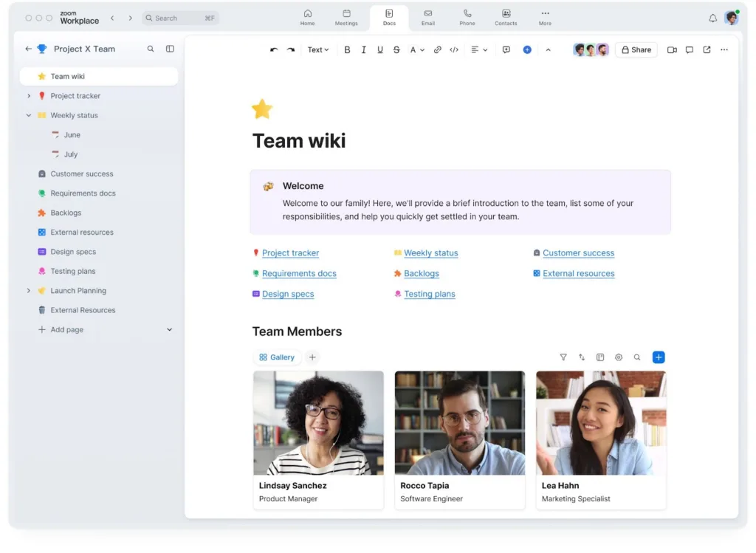This screenshot has height=553, width=756.
Task: Collapse the Weekly status section
Action: (27, 115)
